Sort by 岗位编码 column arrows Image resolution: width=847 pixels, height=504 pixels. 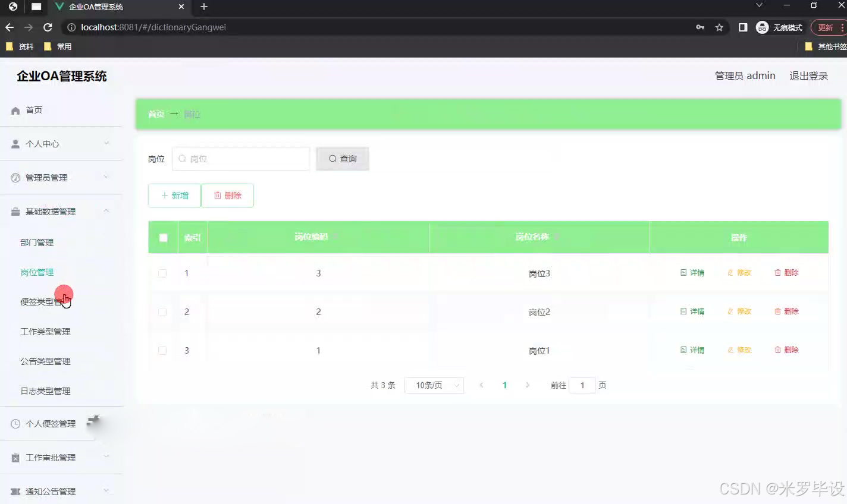(335, 237)
